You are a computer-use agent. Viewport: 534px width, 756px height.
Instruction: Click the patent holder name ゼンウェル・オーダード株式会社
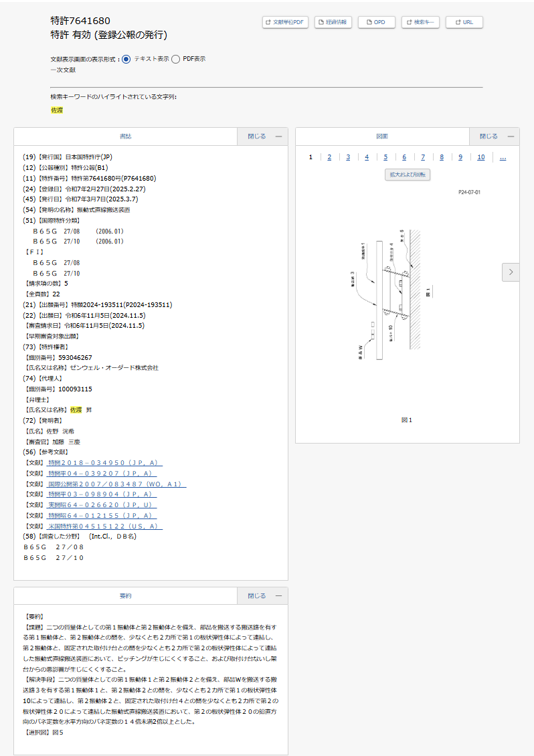114,368
